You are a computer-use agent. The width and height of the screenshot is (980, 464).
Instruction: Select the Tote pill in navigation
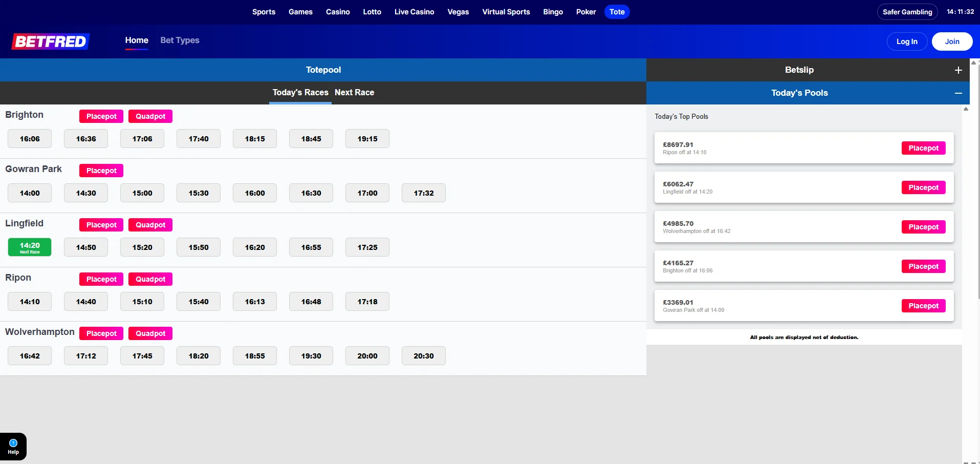coord(617,12)
